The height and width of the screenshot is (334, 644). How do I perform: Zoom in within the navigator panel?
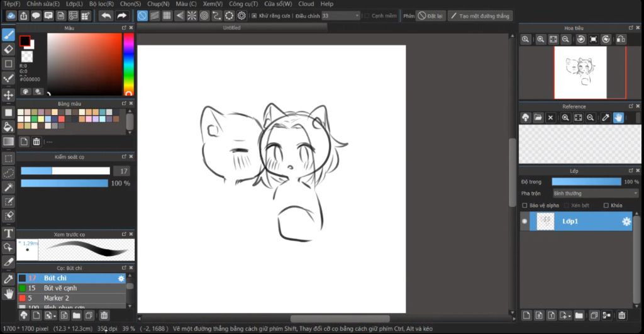click(x=540, y=39)
